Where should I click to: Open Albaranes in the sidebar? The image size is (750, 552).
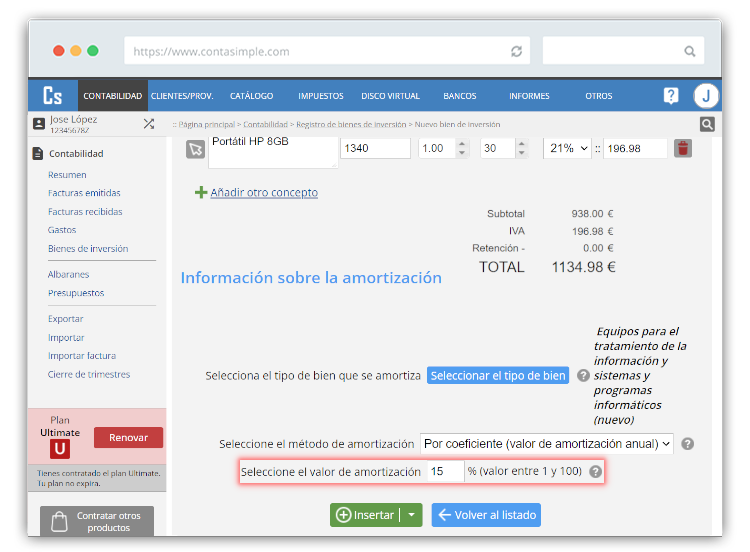coord(68,274)
